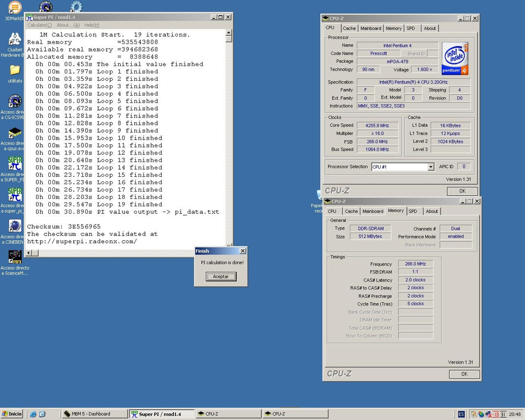Click the Cycle Time (Tras) value 5 clocks
Screen dimensions: 525x420
tap(415, 303)
